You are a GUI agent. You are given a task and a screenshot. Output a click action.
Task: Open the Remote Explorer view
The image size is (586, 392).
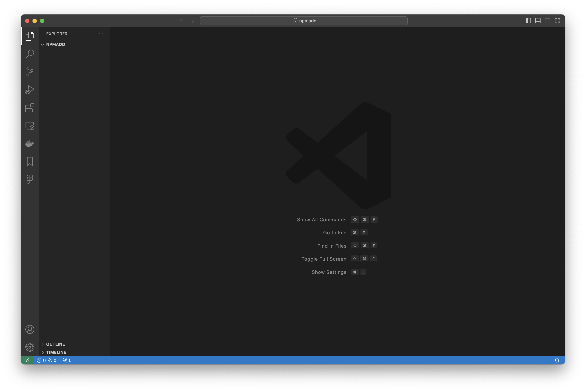pos(30,126)
